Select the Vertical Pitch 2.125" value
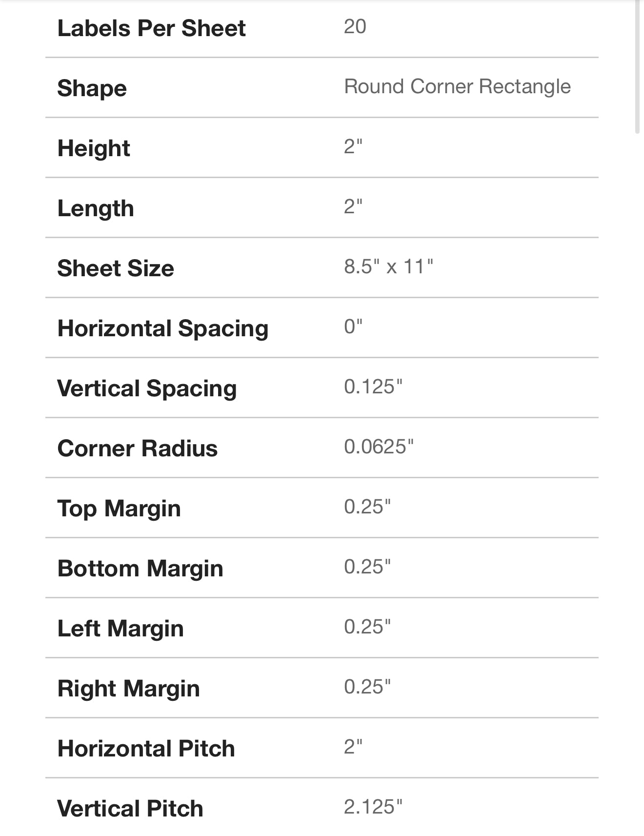 [x=373, y=807]
